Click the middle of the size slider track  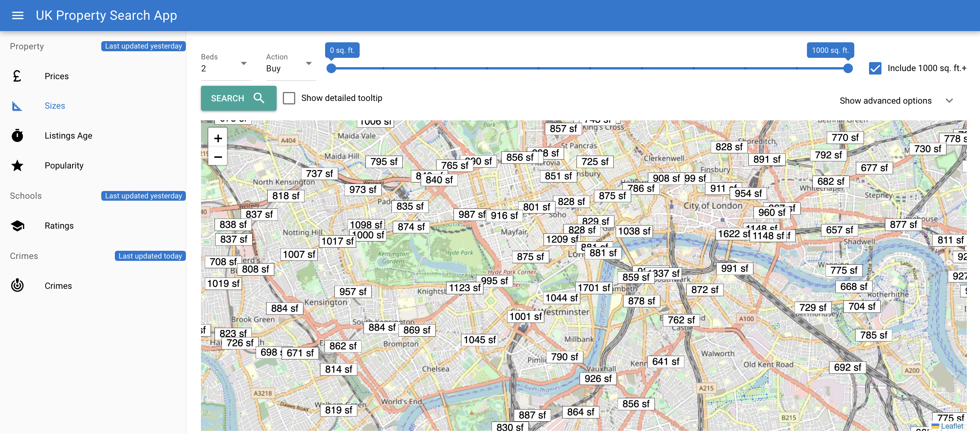590,68
